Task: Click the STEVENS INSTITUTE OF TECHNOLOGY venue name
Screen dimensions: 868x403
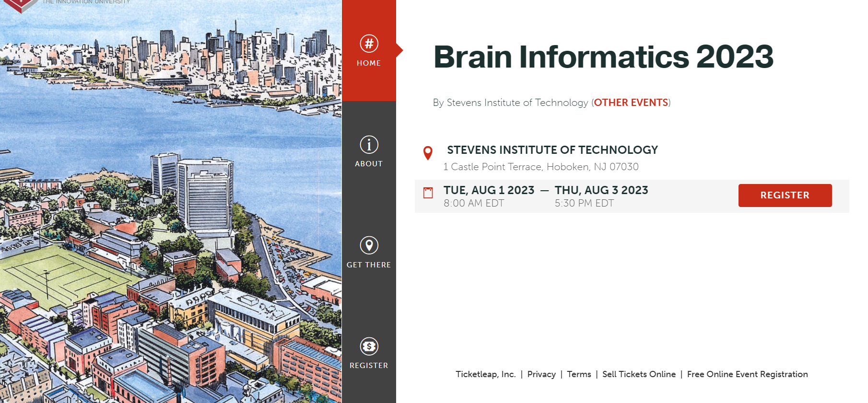Action: [552, 150]
